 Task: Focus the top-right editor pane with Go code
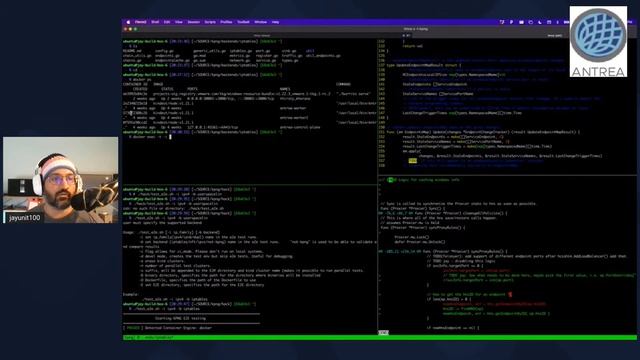tap(507, 107)
